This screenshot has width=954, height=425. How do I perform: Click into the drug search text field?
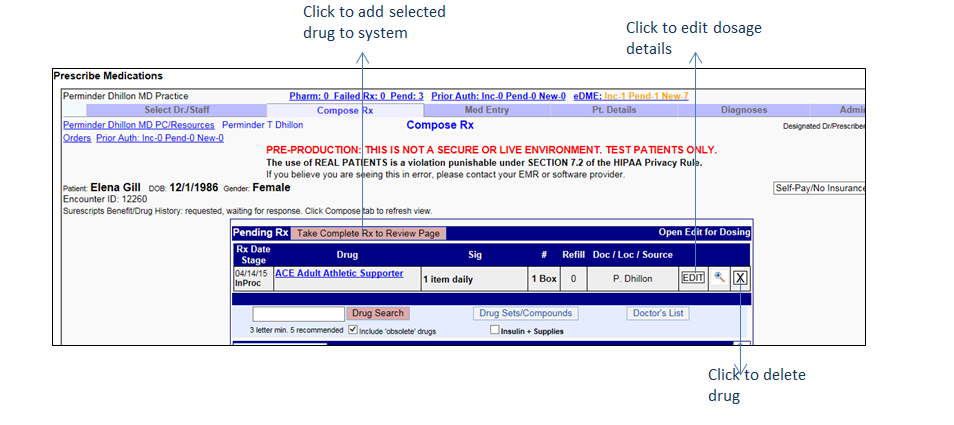[x=298, y=314]
